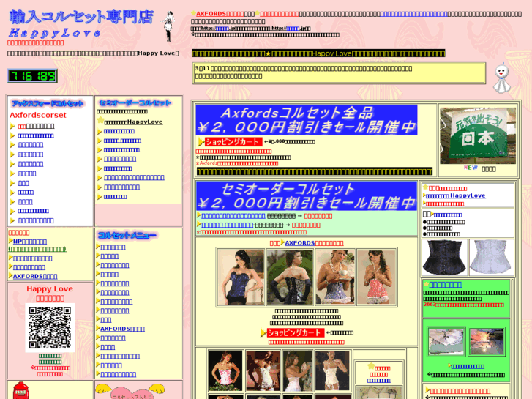Open the white lace item thumbnail in green box
532x399 pixels.
tap(446, 341)
